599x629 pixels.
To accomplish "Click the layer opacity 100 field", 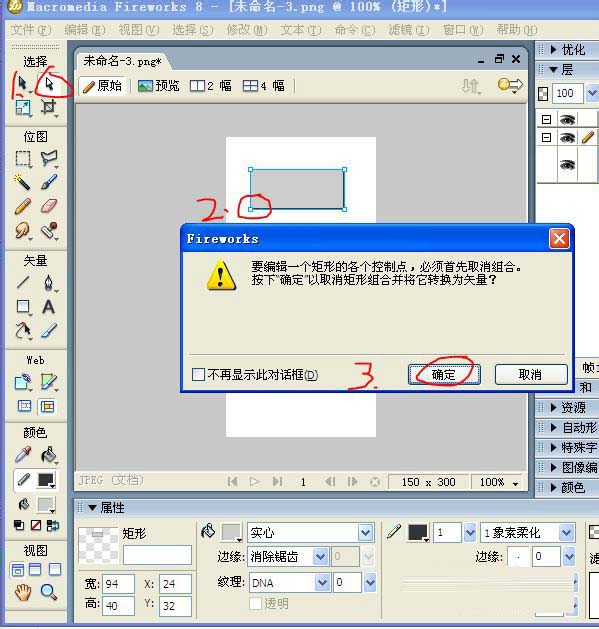I will [x=568, y=93].
